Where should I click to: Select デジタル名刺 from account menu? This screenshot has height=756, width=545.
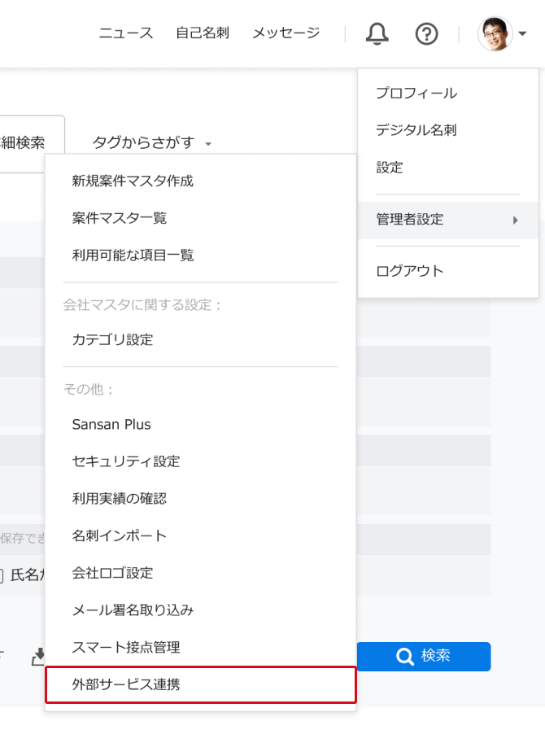(416, 130)
